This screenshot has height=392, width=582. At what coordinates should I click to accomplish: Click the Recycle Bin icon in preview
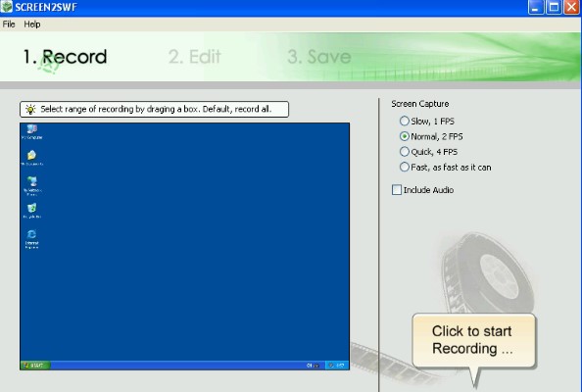pos(32,211)
